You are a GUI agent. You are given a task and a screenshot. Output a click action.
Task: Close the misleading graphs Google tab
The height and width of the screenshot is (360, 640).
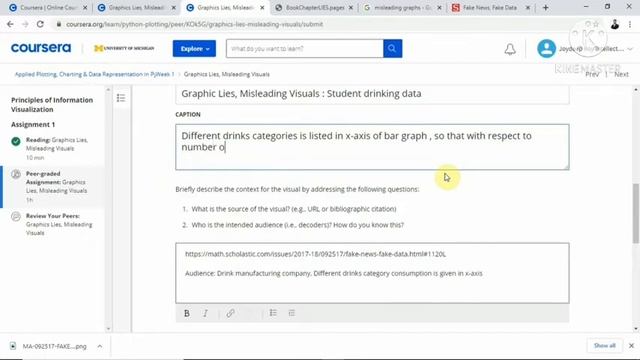[x=439, y=8]
